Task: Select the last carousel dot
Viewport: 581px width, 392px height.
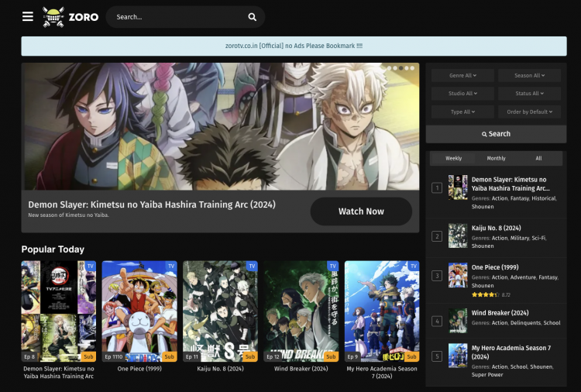Action: [412, 68]
